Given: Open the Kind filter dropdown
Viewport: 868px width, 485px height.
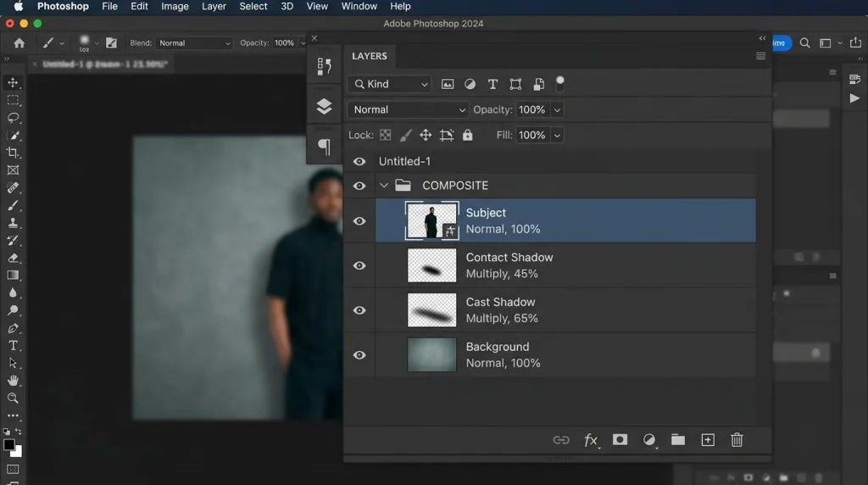Looking at the screenshot, I should click(390, 84).
